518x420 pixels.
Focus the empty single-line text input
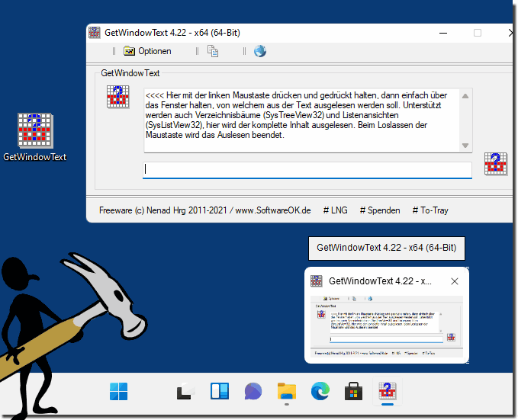(x=307, y=170)
